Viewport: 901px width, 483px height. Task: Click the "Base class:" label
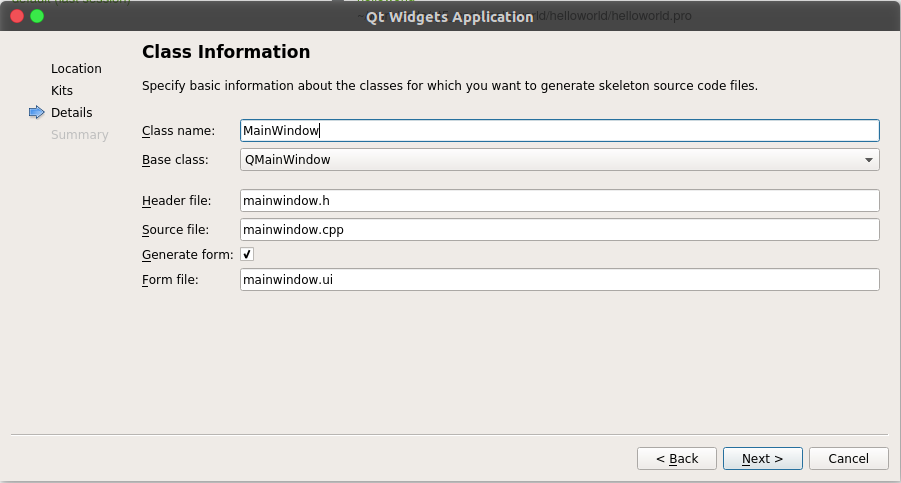click(175, 159)
